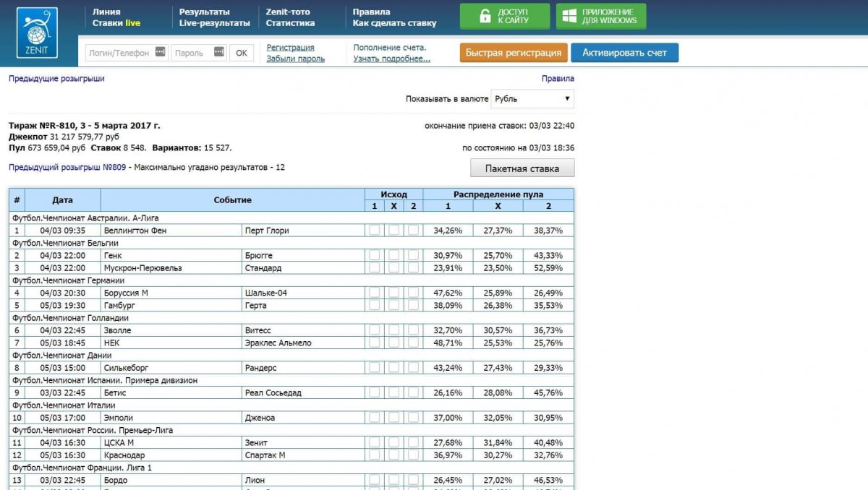Check outcome 2 for Краснодар – Спартак М

tap(413, 455)
